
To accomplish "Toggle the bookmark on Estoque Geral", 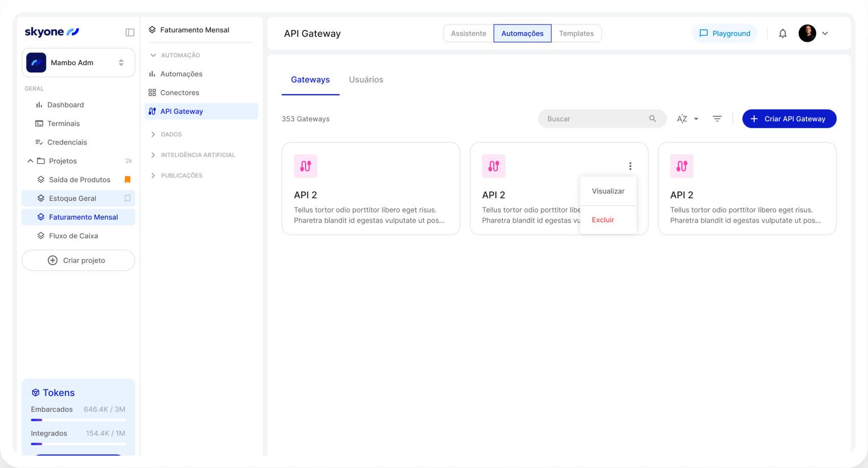I will (128, 198).
